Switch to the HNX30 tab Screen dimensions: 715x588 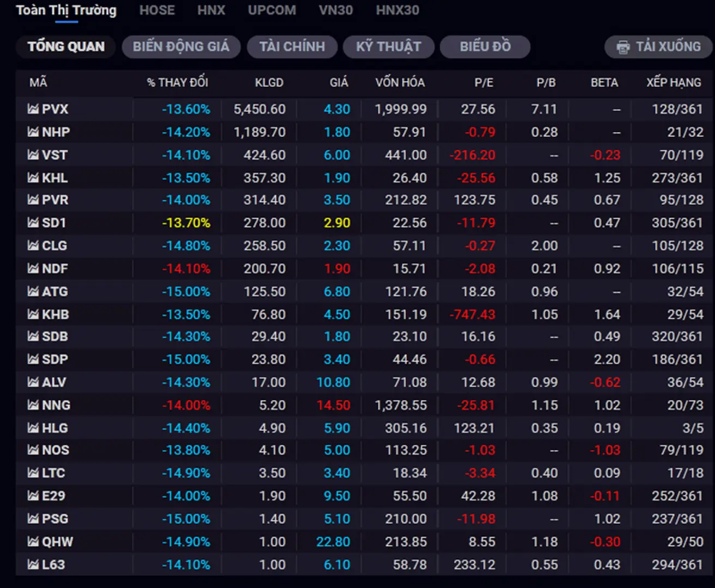pyautogui.click(x=398, y=10)
